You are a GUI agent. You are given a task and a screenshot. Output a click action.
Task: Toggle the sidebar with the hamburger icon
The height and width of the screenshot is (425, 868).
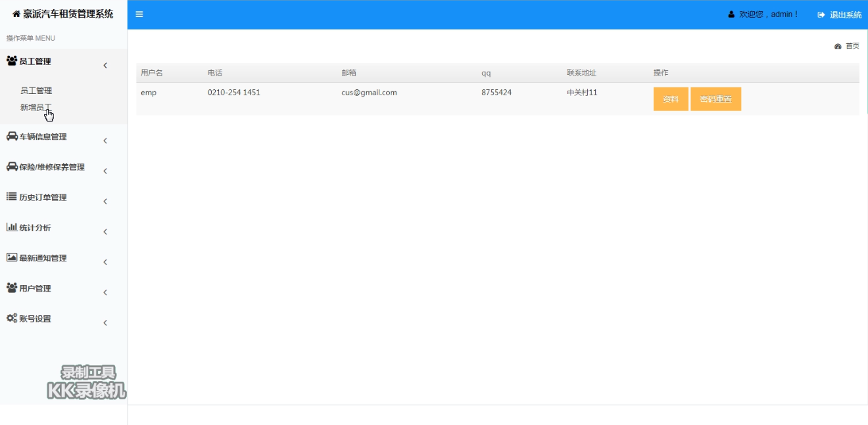(139, 14)
